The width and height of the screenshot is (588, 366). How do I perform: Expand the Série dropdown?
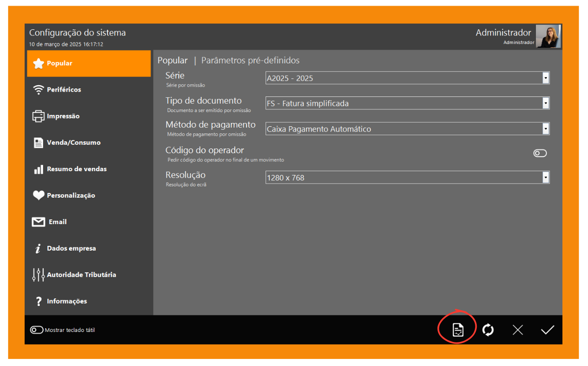[x=545, y=78]
